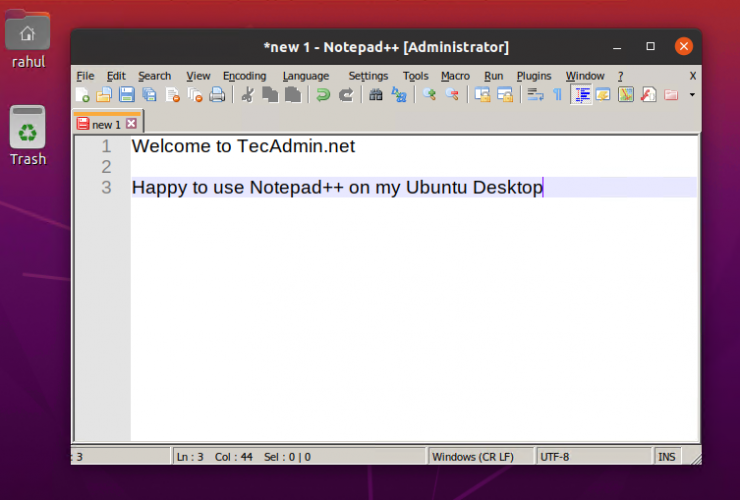Click the New file toolbar icon
The width and height of the screenshot is (740, 500).
(x=83, y=95)
